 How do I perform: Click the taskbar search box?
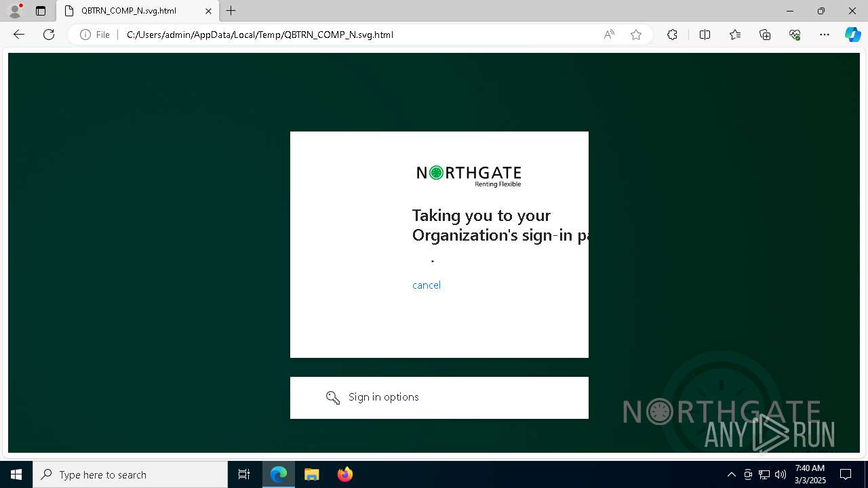coord(130,474)
